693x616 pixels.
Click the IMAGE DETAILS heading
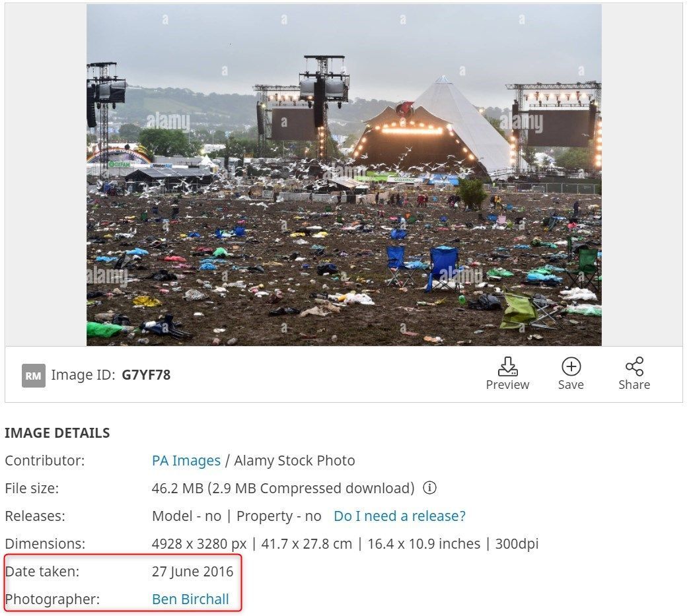point(57,433)
